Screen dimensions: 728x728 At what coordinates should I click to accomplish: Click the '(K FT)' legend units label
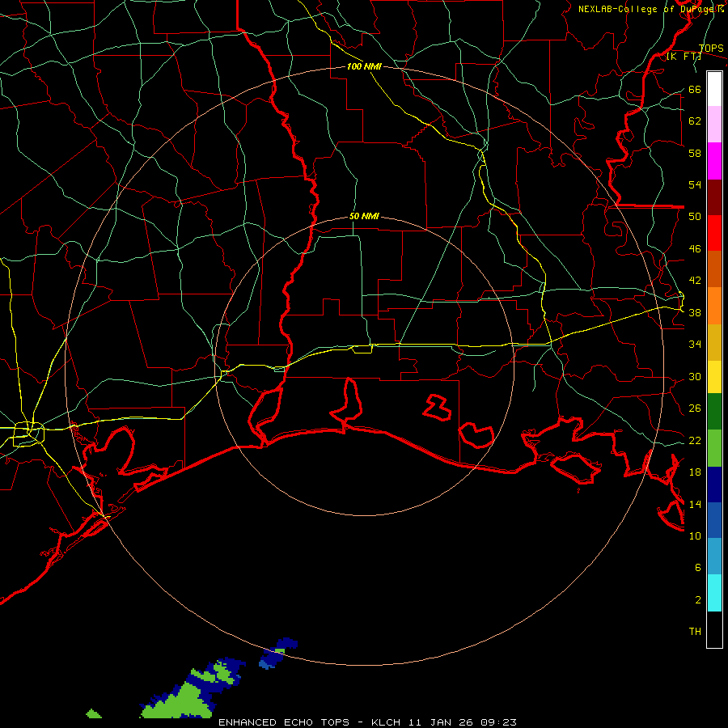tap(684, 56)
